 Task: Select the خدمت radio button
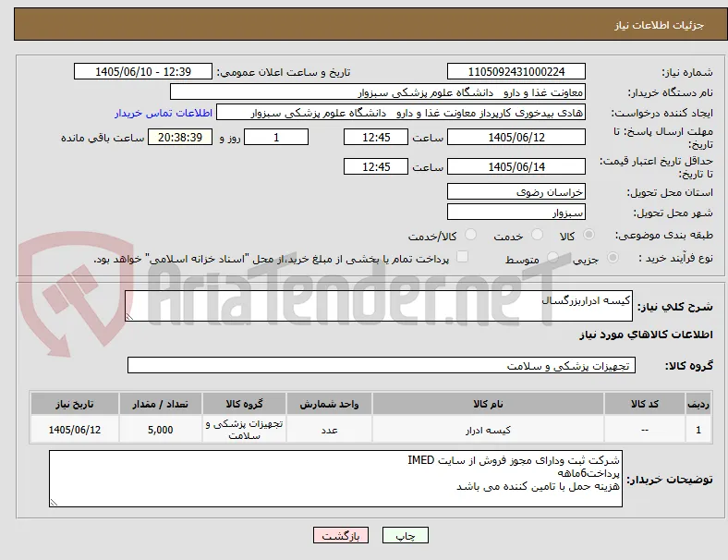[537, 235]
